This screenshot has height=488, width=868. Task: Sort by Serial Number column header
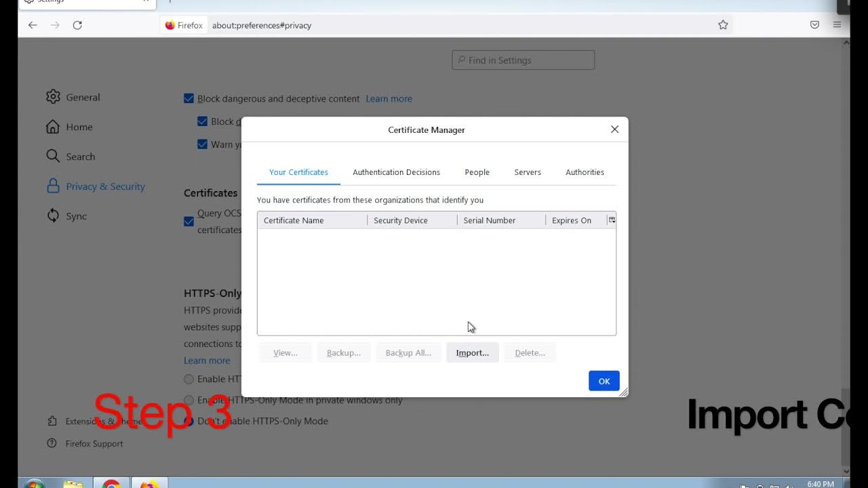coord(501,220)
